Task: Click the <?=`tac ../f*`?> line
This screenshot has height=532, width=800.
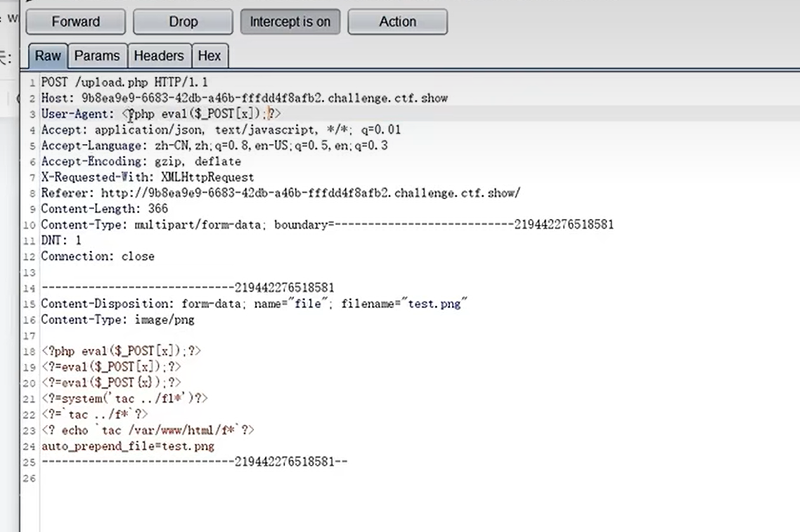Action: coord(94,415)
